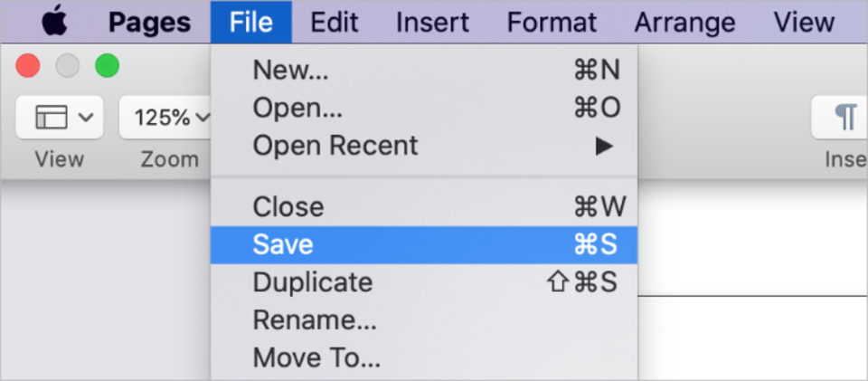This screenshot has height=381, width=868.
Task: Select Close from the File menu
Action: tap(424, 207)
